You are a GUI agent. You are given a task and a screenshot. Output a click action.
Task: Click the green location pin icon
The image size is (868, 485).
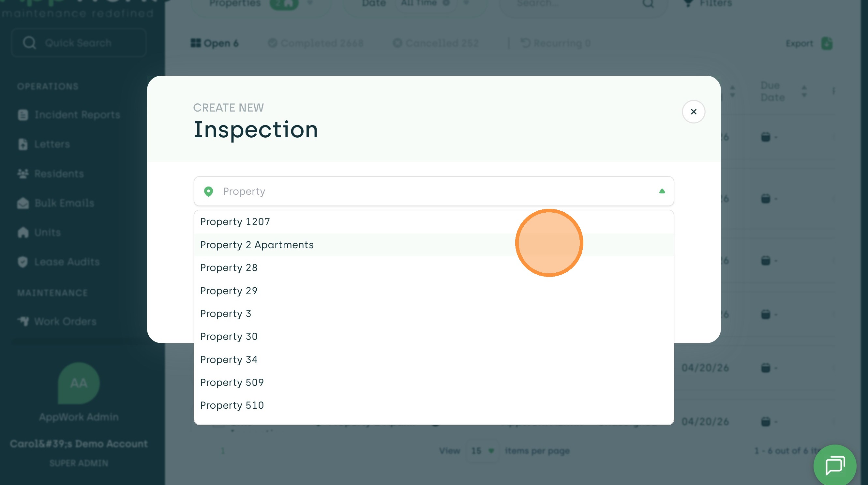coord(209,191)
